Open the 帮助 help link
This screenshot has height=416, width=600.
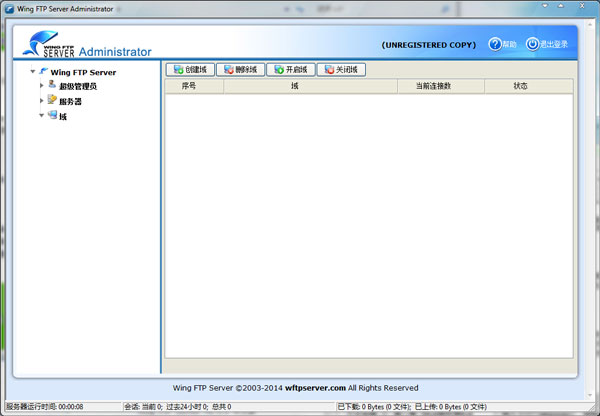click(509, 44)
